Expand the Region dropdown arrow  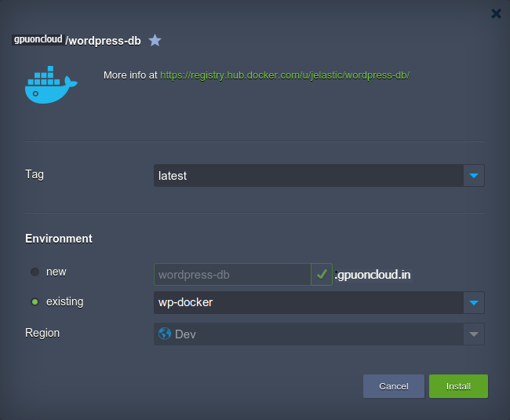473,334
